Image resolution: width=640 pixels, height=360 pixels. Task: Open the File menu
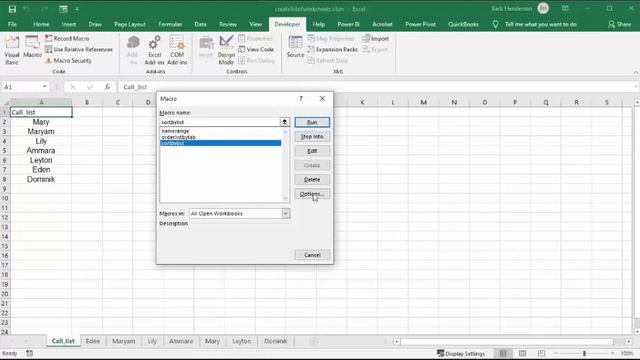coord(12,24)
